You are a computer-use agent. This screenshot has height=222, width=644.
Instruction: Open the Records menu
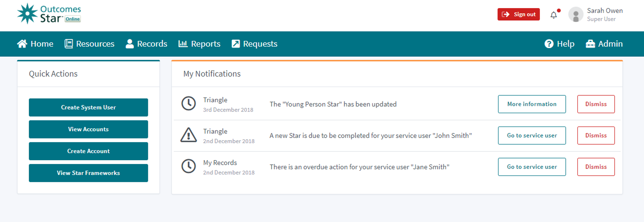click(x=146, y=44)
